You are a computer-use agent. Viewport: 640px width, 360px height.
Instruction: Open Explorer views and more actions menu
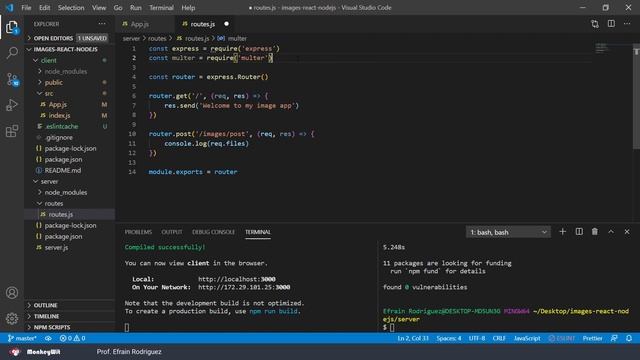(102, 24)
